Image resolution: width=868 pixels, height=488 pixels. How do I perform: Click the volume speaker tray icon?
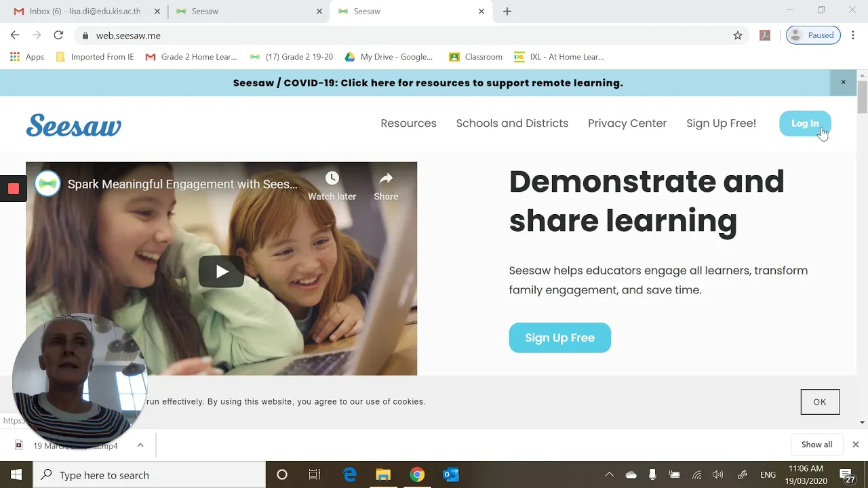pos(718,475)
